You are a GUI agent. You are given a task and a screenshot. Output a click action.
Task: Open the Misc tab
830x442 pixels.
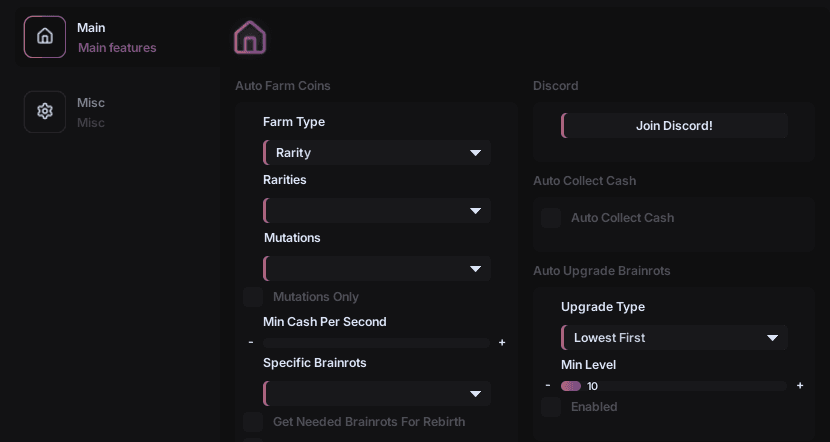click(91, 112)
